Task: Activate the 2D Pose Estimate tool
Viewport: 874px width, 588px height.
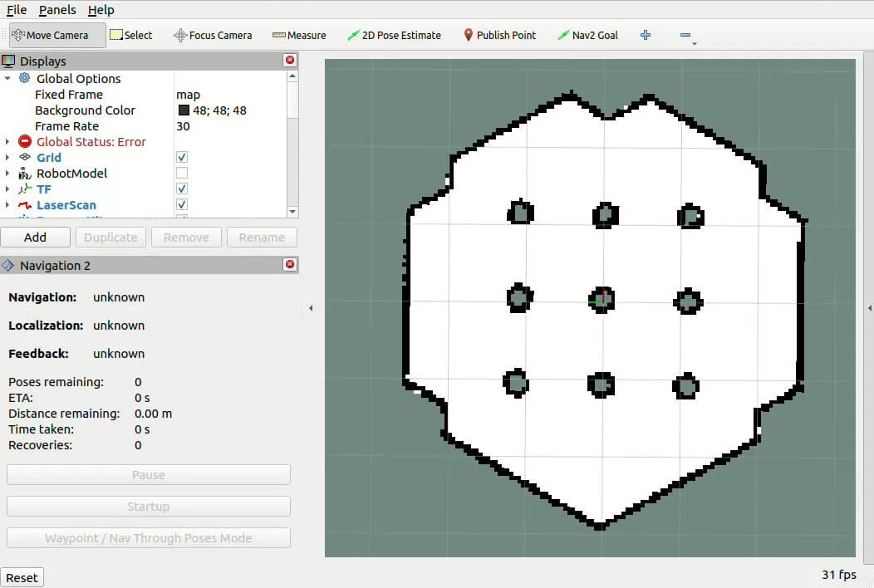Action: (x=394, y=35)
